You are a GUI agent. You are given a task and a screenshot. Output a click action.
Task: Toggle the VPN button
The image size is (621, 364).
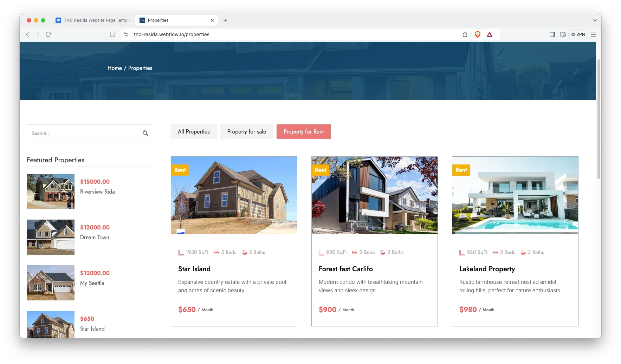[578, 34]
